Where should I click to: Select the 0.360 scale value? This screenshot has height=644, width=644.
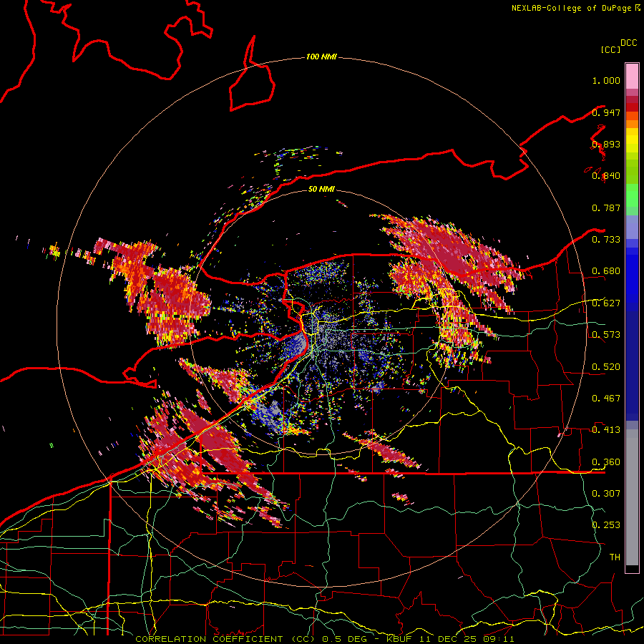pyautogui.click(x=606, y=462)
